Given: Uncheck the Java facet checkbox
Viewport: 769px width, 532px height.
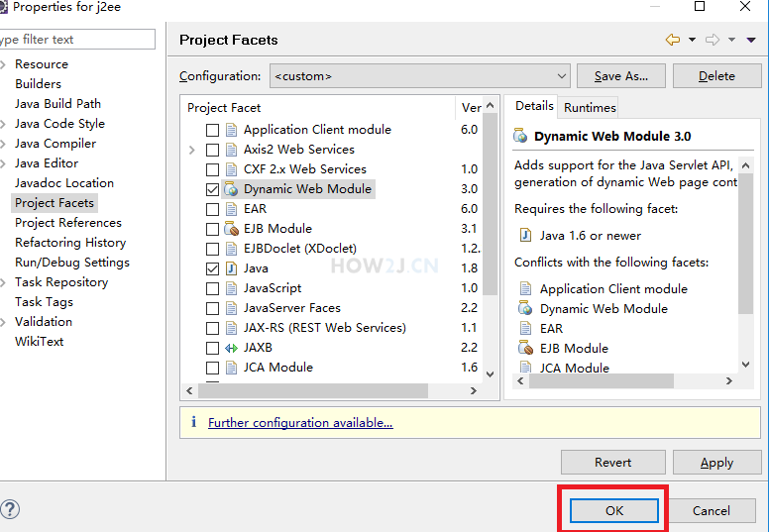Looking at the screenshot, I should click(212, 268).
